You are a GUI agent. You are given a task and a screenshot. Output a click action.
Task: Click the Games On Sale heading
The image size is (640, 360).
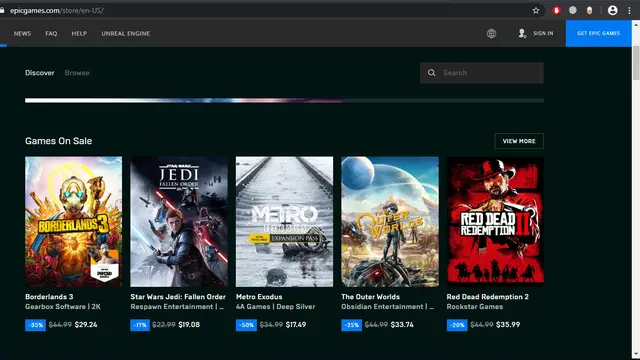pyautogui.click(x=58, y=141)
